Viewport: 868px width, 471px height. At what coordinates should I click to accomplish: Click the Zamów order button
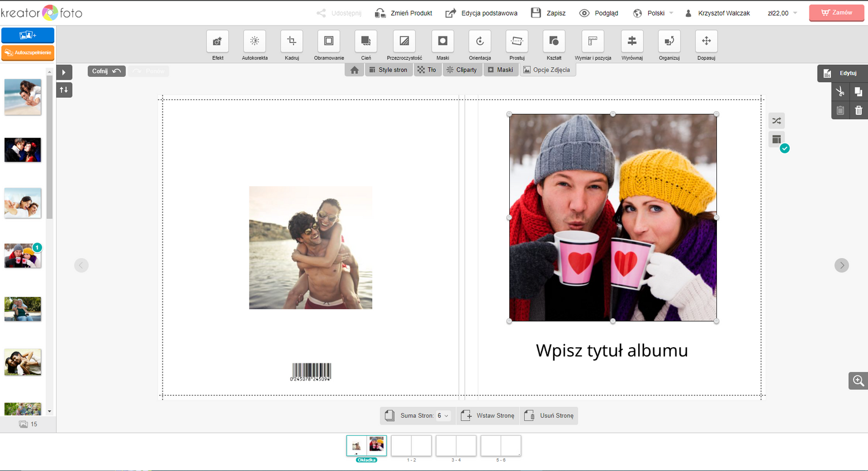point(836,13)
